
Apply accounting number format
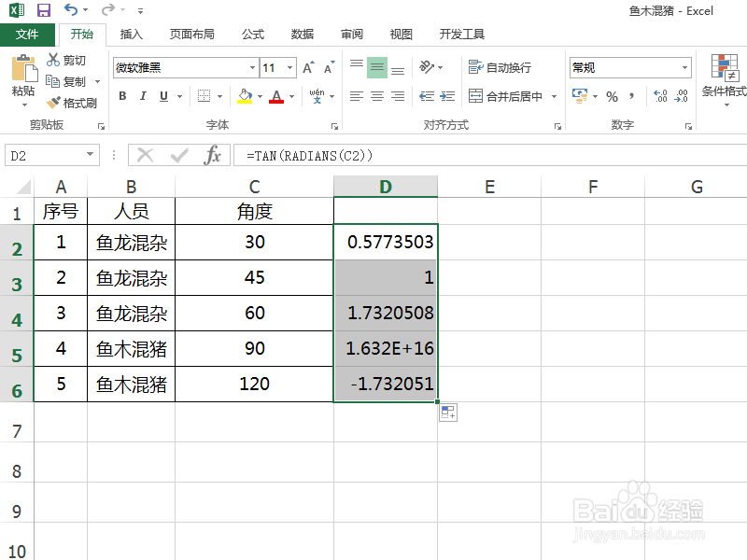pyautogui.click(x=580, y=96)
